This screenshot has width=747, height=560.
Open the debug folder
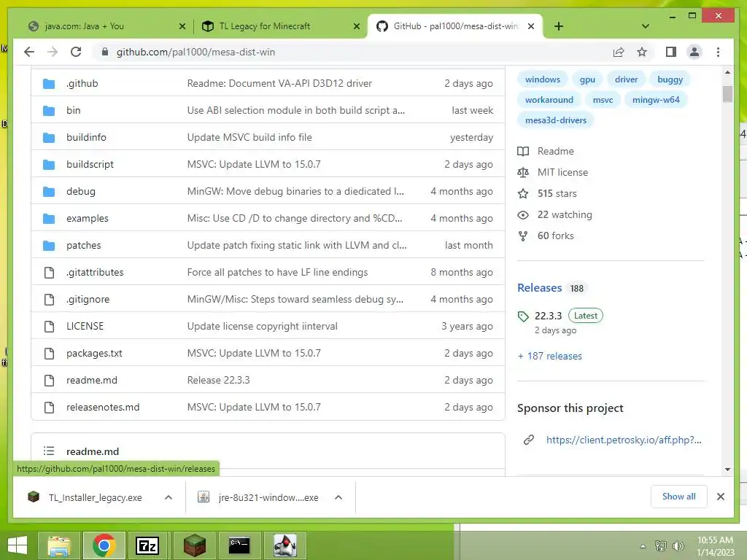(x=81, y=192)
